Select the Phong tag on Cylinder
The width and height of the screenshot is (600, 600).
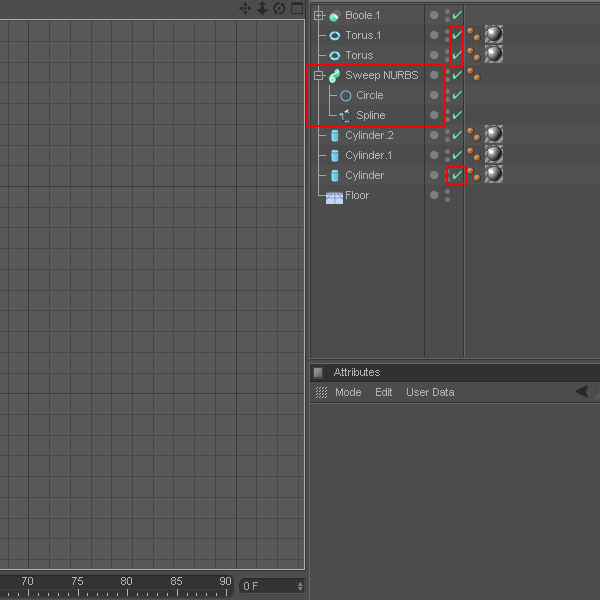coord(474,174)
